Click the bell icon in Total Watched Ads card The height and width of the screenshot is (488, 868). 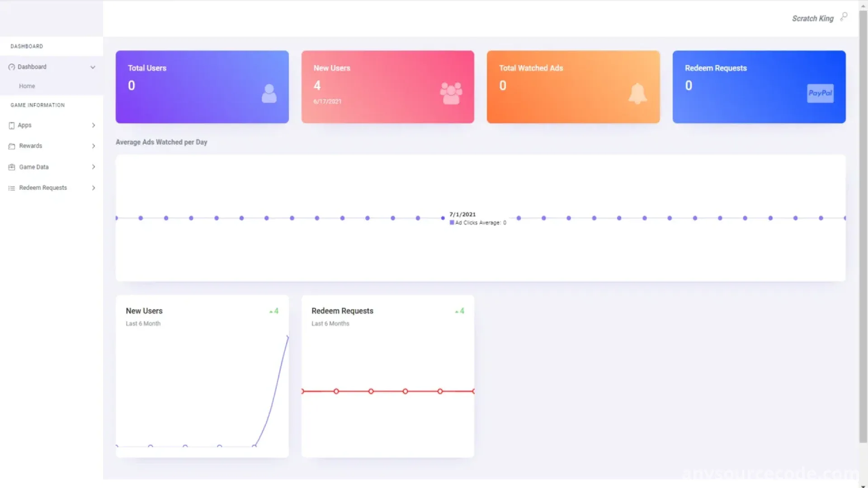click(637, 94)
